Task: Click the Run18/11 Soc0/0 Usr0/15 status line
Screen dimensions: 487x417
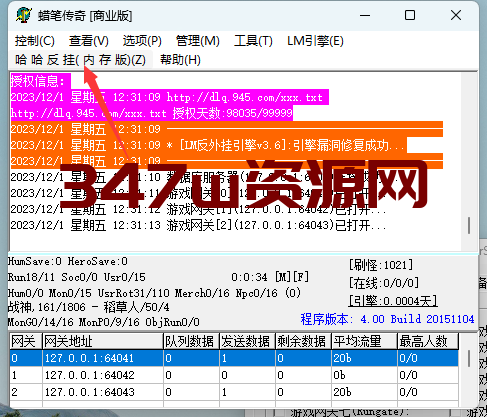Action: click(77, 277)
